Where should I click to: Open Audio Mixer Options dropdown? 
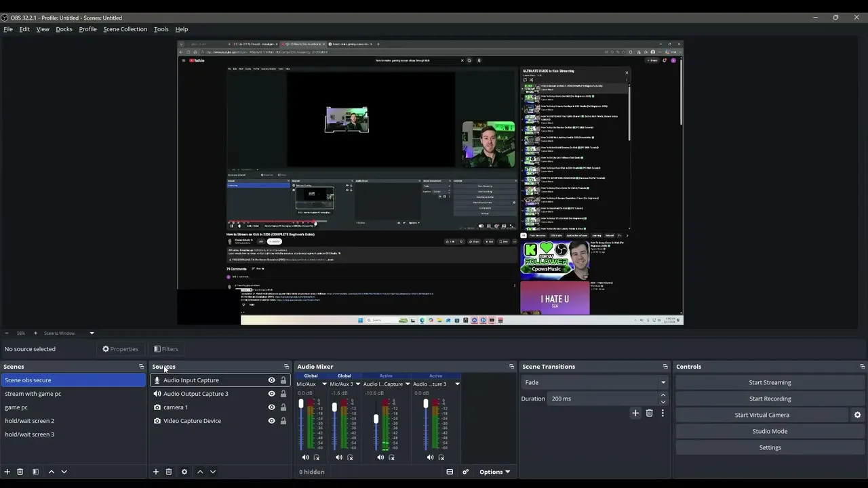tap(495, 472)
